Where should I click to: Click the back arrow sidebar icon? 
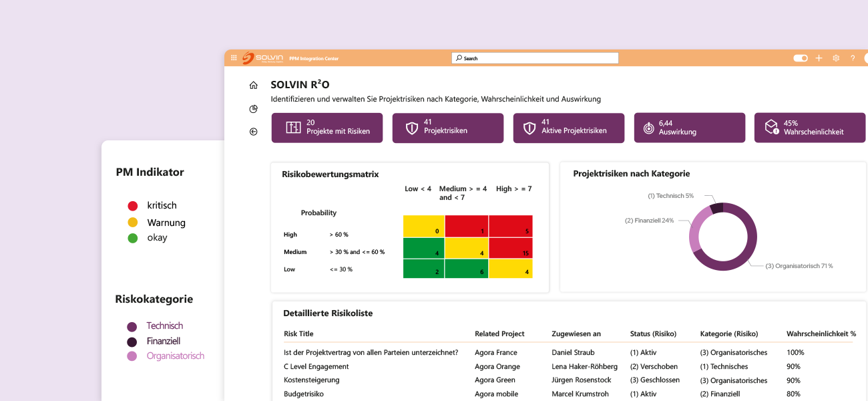coord(253,132)
